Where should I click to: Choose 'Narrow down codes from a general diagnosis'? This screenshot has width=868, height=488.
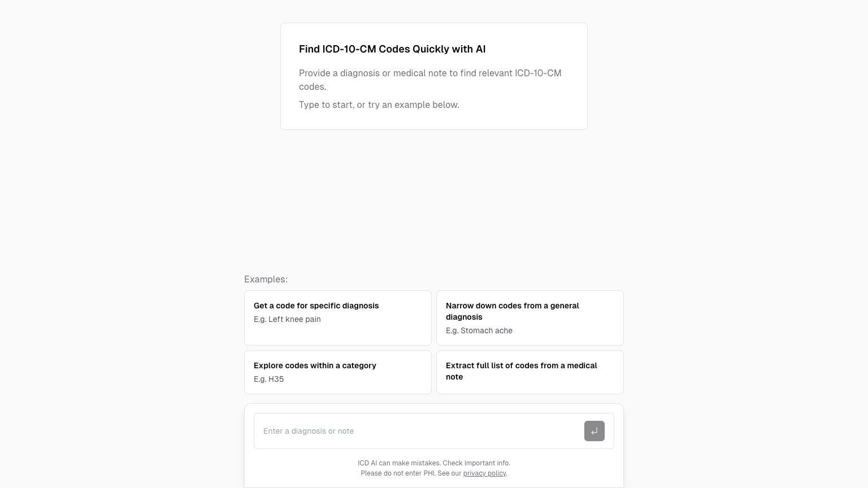click(x=512, y=311)
